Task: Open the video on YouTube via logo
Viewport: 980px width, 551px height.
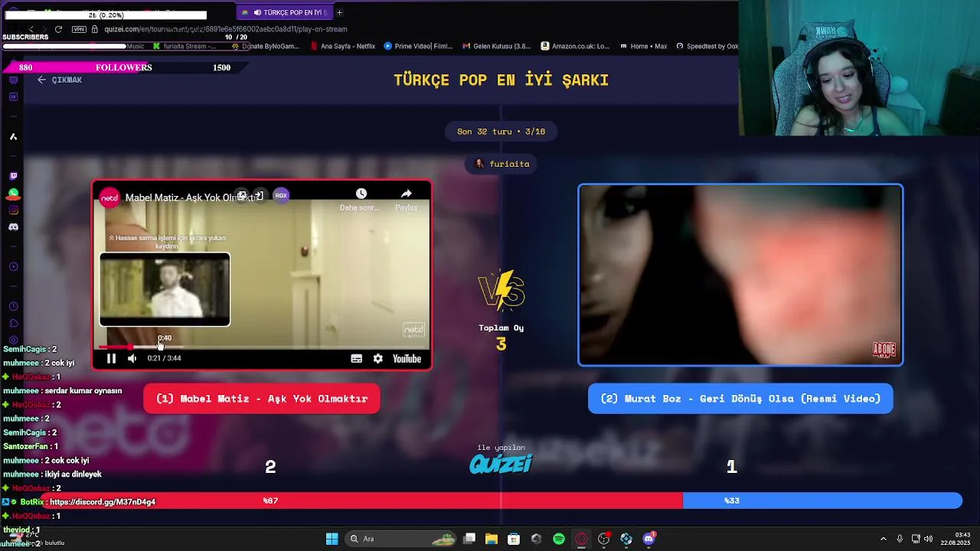Action: tap(407, 358)
